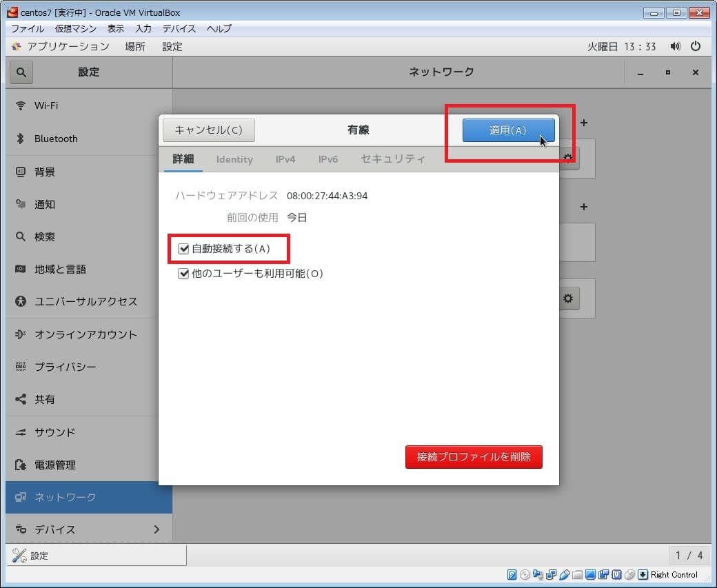Click the 接続プロファイルを削除 button
This screenshot has height=588, width=717.
(474, 456)
